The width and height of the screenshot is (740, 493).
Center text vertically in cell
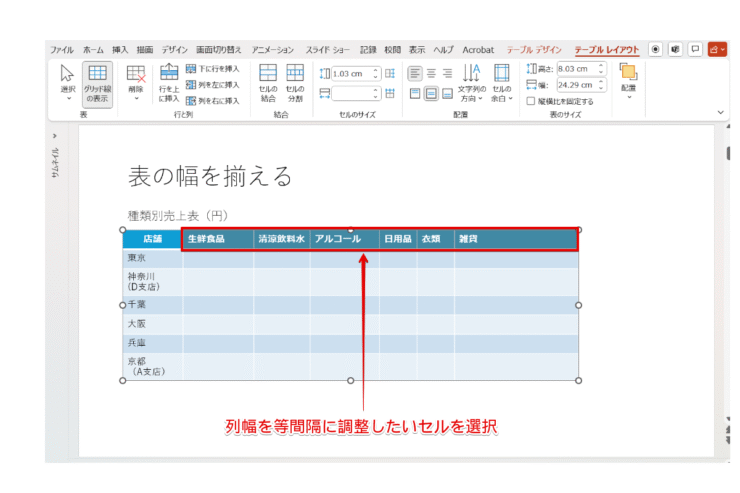click(x=431, y=93)
